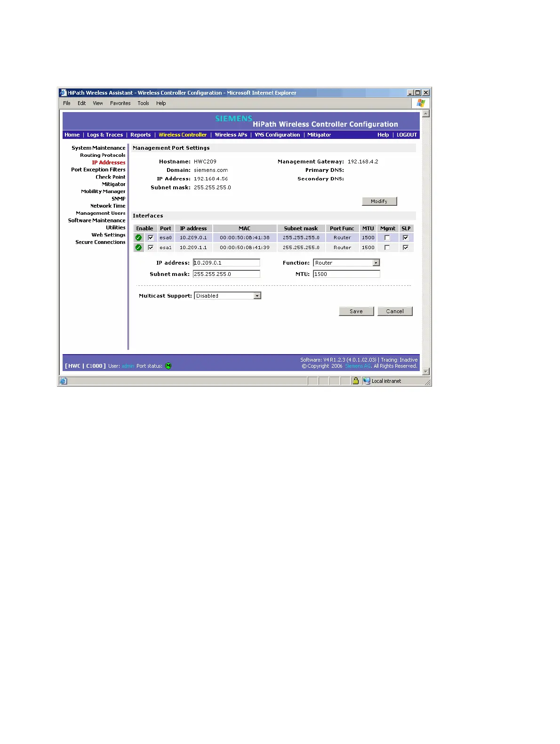Click the Help link in the navigation bar
This screenshot has width=560, height=744.
[x=383, y=135]
